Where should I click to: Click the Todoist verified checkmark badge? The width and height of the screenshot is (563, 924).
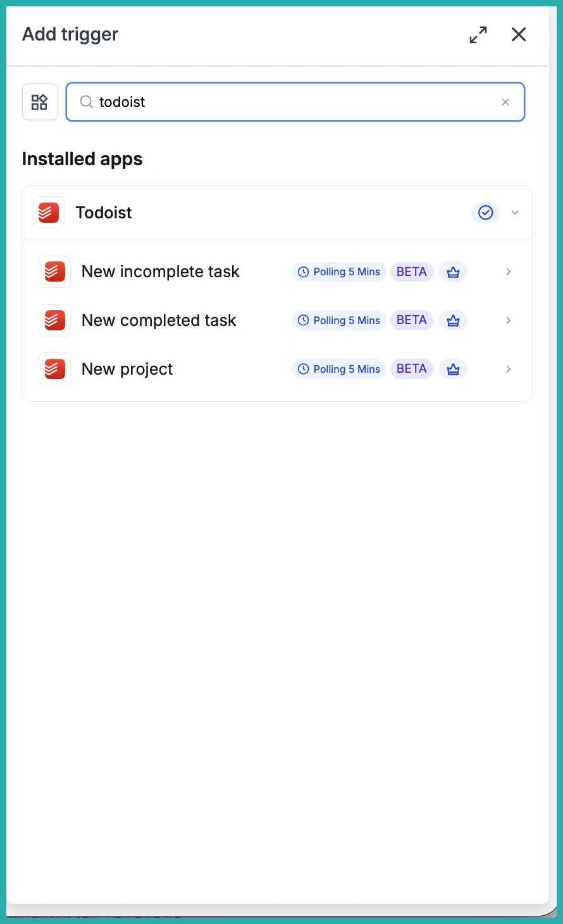pos(485,213)
